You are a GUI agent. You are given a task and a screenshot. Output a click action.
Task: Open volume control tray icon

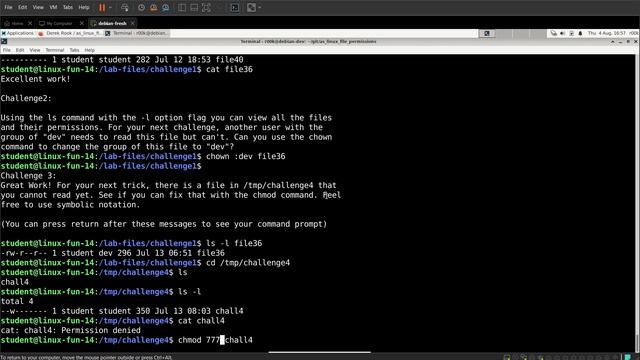click(562, 33)
